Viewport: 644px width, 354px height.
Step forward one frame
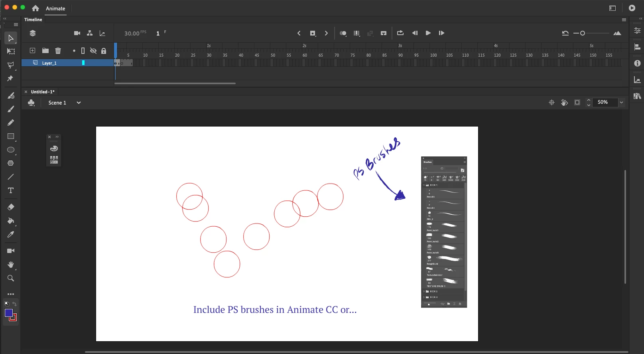tap(441, 33)
